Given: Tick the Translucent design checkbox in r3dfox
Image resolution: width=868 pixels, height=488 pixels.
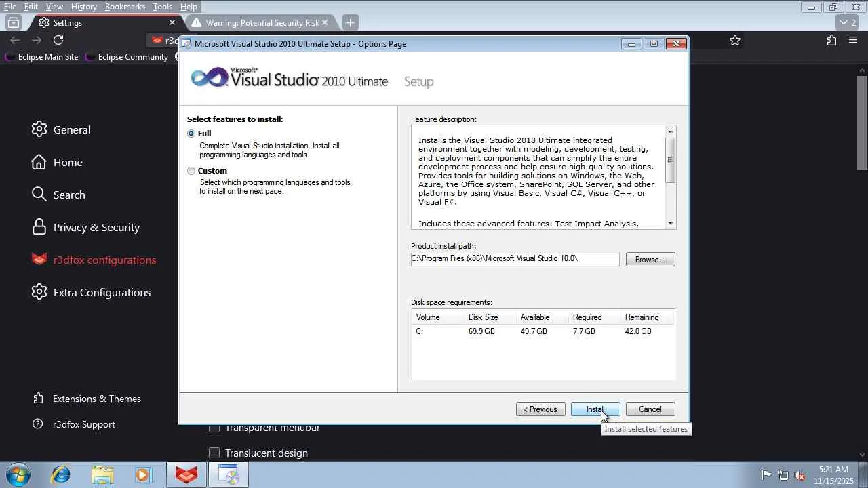Looking at the screenshot, I should pyautogui.click(x=214, y=453).
